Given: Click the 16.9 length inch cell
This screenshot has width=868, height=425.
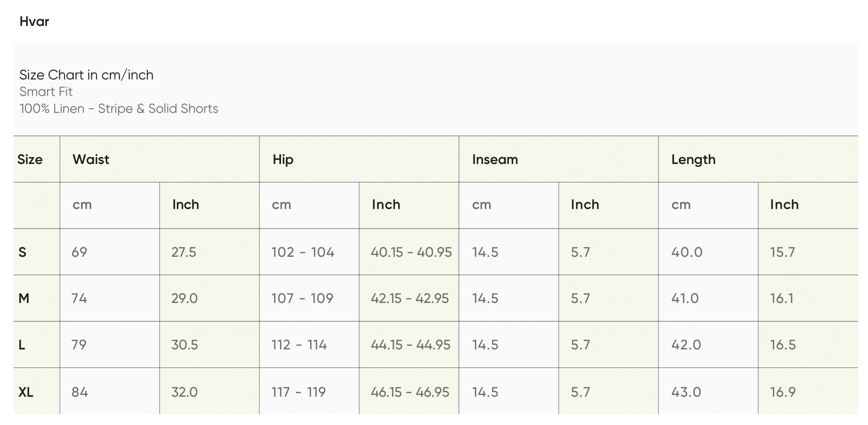Looking at the screenshot, I should 782,392.
